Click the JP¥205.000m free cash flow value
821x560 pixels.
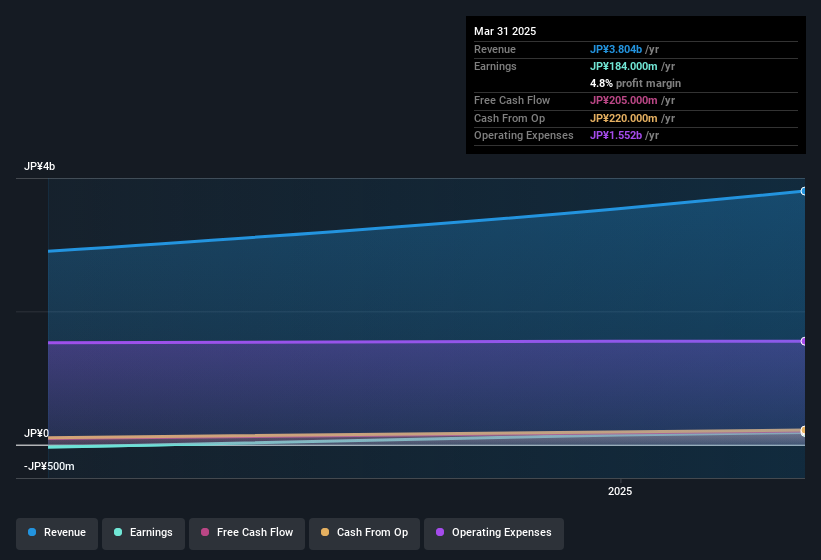624,100
